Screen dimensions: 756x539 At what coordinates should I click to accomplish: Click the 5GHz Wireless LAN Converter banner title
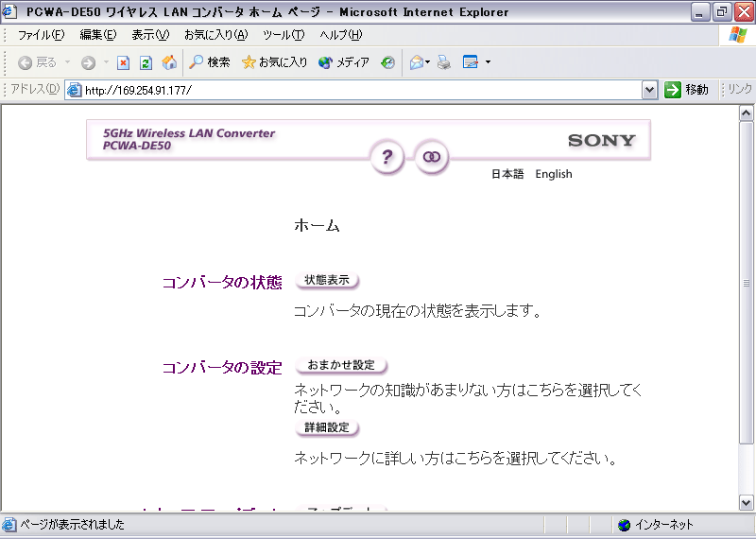coord(188,133)
